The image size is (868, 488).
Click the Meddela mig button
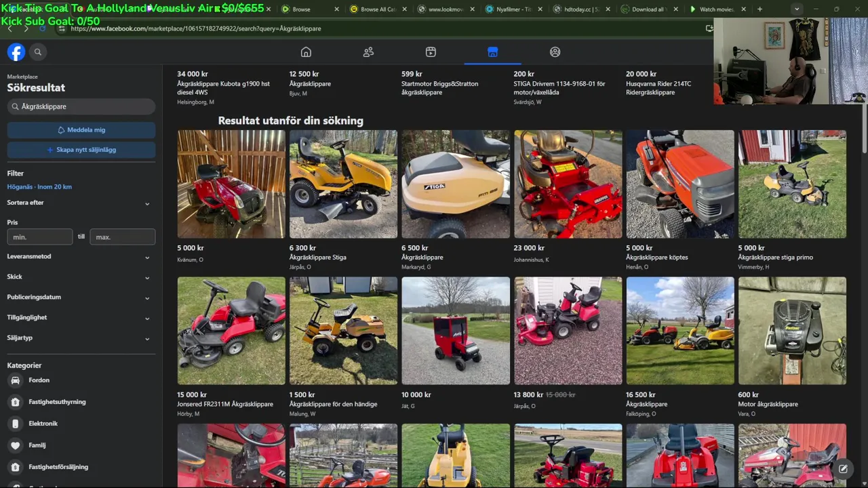click(81, 129)
